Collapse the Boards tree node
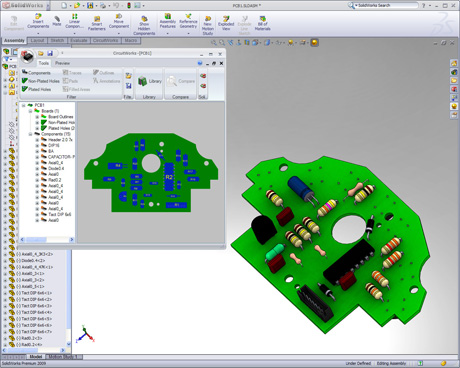 (x=30, y=111)
